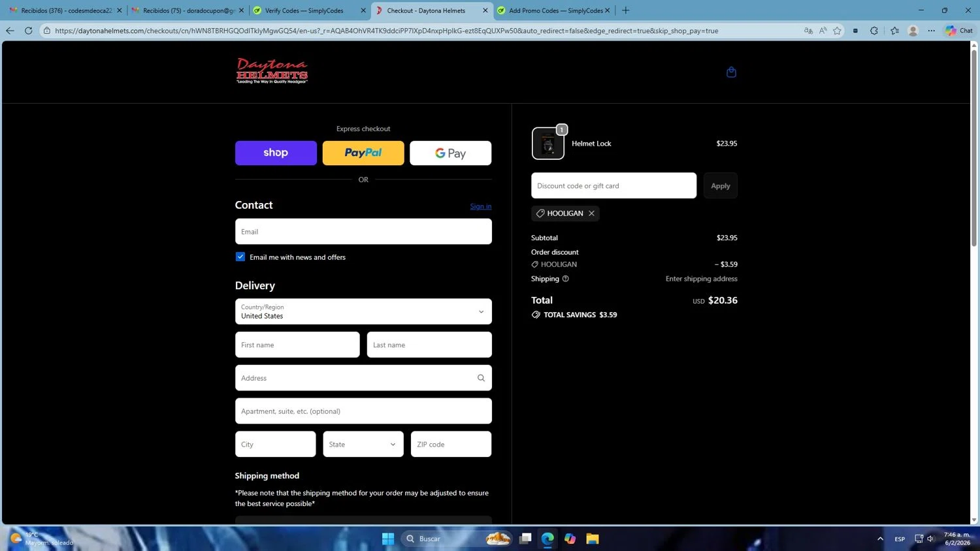Pay with Shop Pay button
The height and width of the screenshot is (551, 980).
[276, 153]
